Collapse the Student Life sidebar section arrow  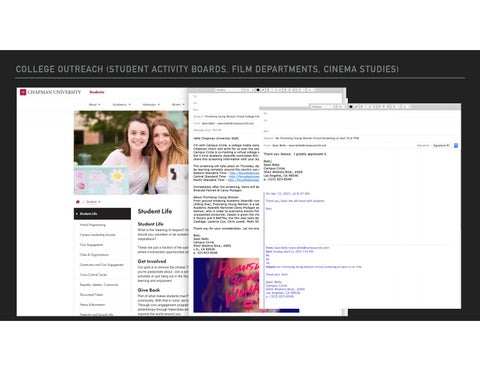77,214
